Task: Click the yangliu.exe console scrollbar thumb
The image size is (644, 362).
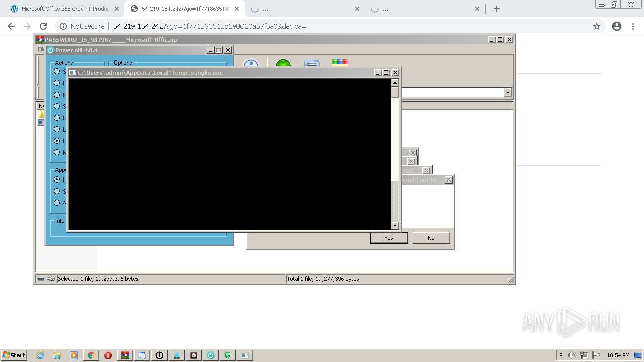Action: coord(395,93)
